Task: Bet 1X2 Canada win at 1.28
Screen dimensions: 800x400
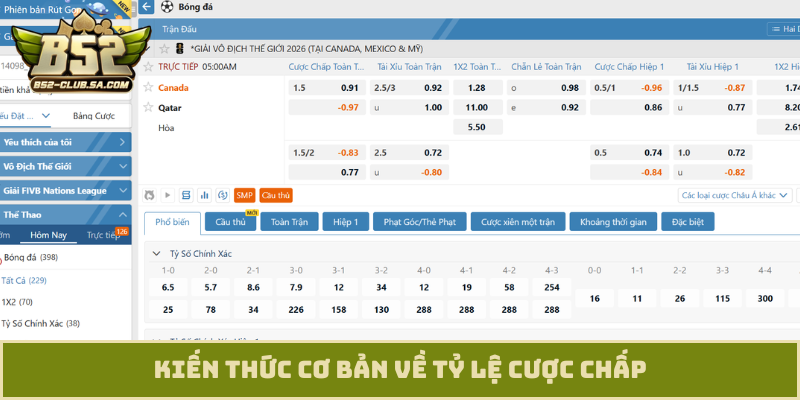Action: [x=477, y=88]
